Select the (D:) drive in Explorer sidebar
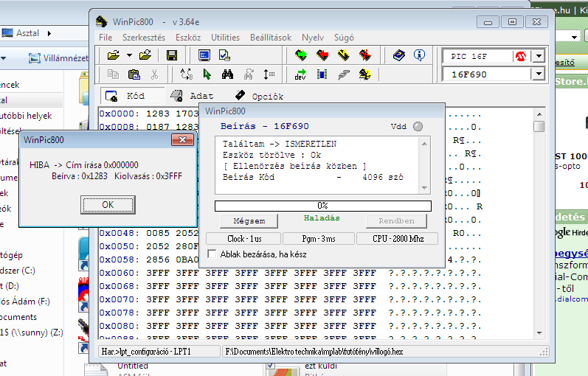588x376 pixels. tap(10, 286)
